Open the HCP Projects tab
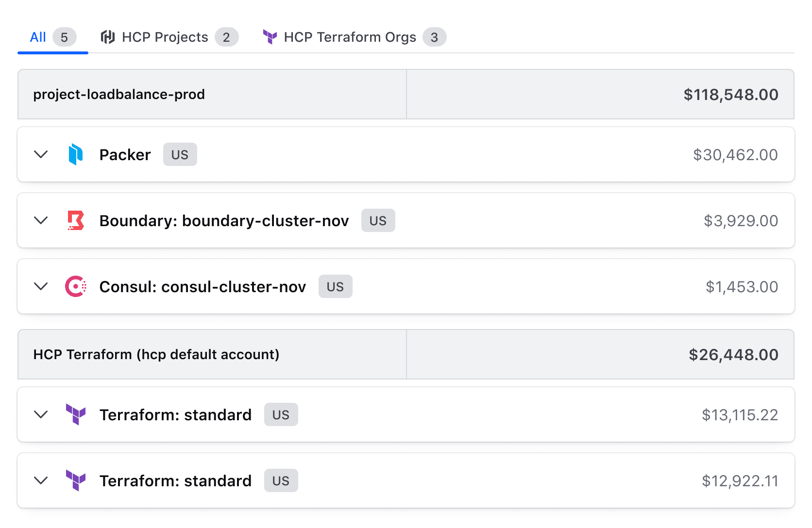This screenshot has width=812, height=528. pos(165,37)
